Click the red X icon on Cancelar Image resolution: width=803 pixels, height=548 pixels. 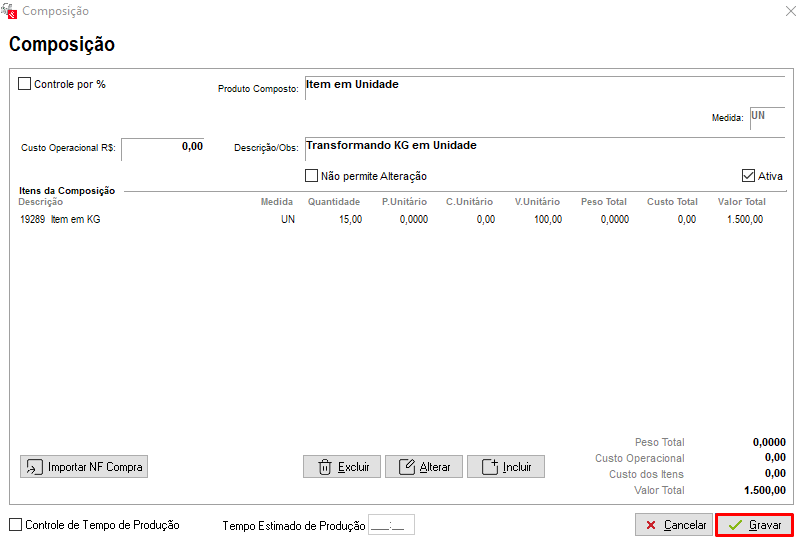(x=651, y=525)
